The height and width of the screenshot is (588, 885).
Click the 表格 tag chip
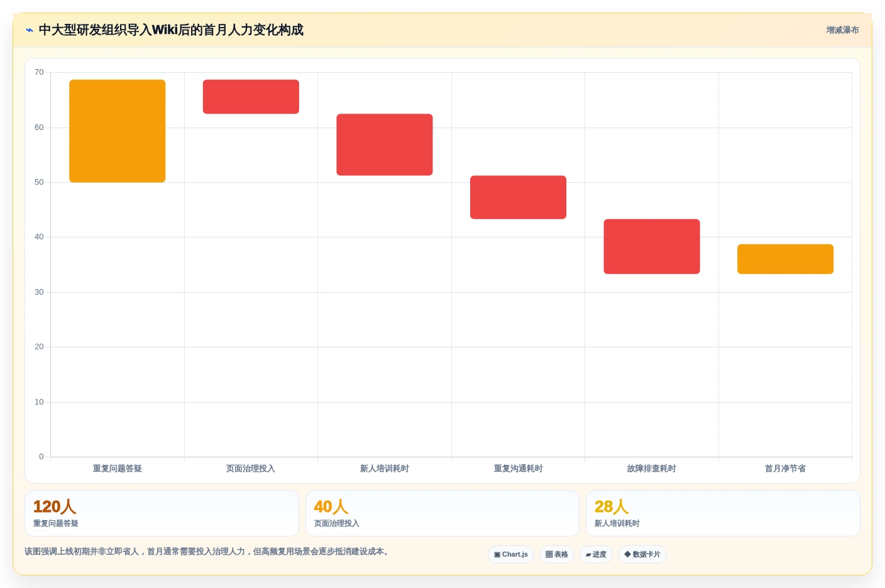[557, 555]
